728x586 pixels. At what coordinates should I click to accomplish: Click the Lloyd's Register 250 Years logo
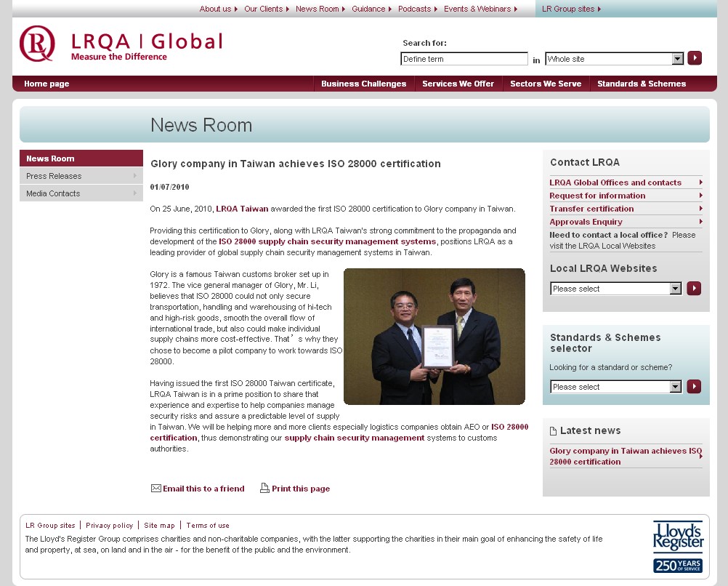pos(678,547)
